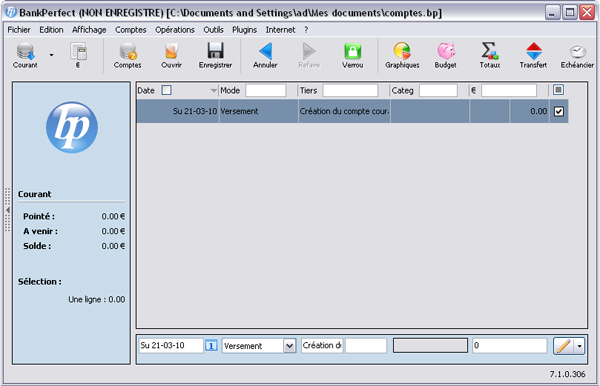This screenshot has width=600, height=386.
Task: Open the Edition menu
Action: click(x=51, y=30)
